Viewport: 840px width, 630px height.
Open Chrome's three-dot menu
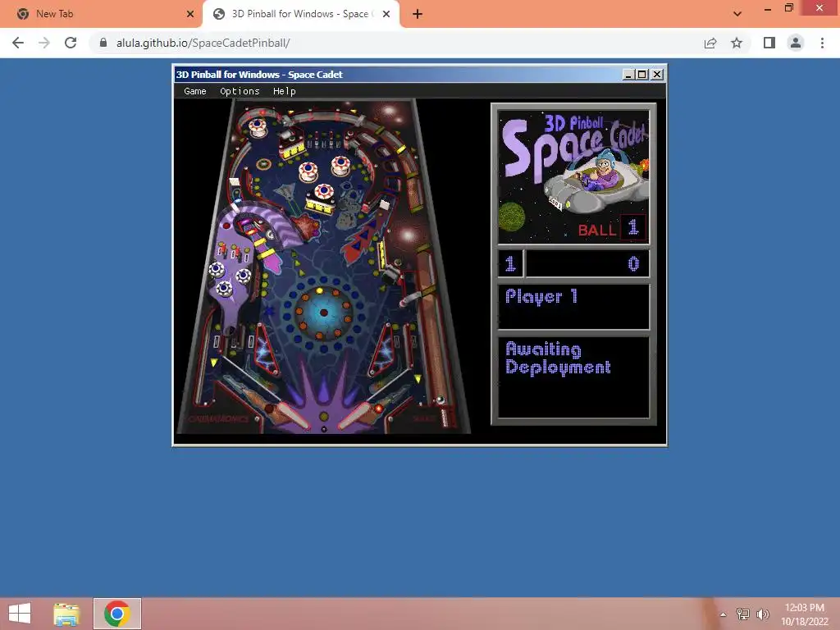point(822,43)
